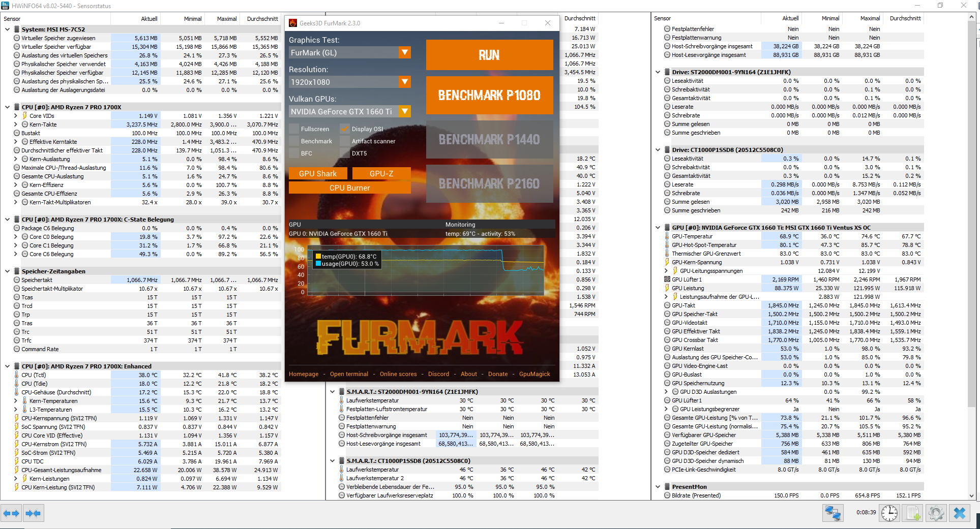Start the BENCHMARK P2160 preset
Image resolution: width=980 pixels, height=529 pixels.
tap(489, 183)
